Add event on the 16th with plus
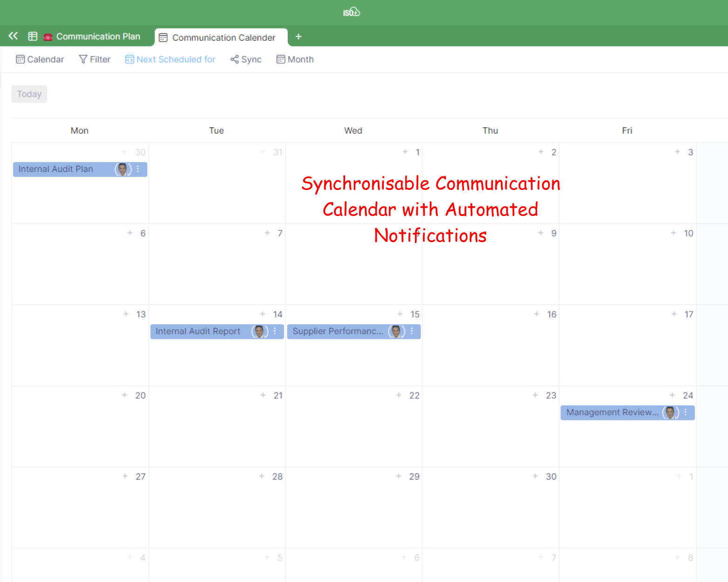728x582 pixels. point(537,314)
